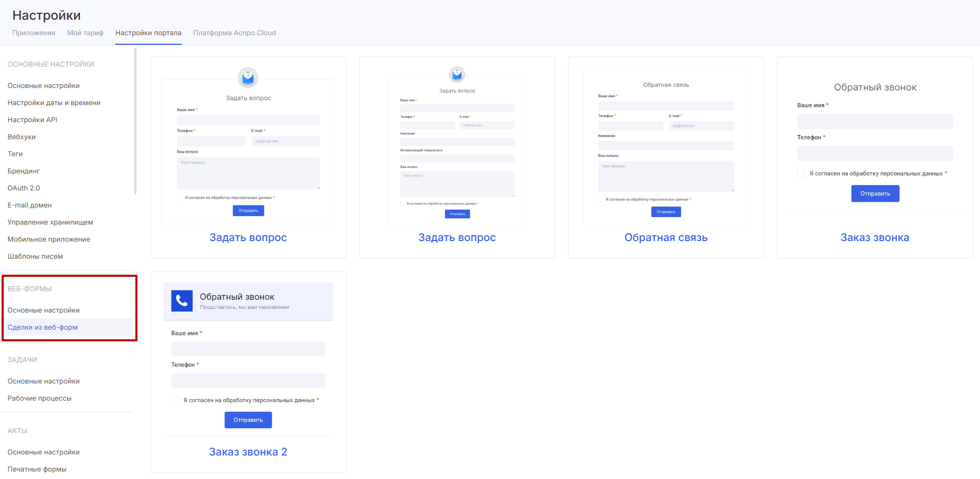980x479 pixels.
Task: Select Сделки из веб-форм in sidebar
Action: point(43,328)
